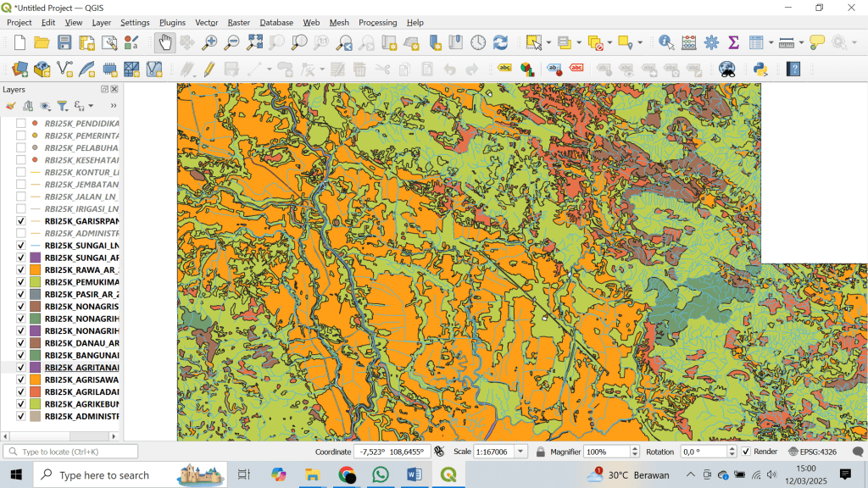This screenshot has height=488, width=868.
Task: Open the Project menu
Action: (x=19, y=22)
